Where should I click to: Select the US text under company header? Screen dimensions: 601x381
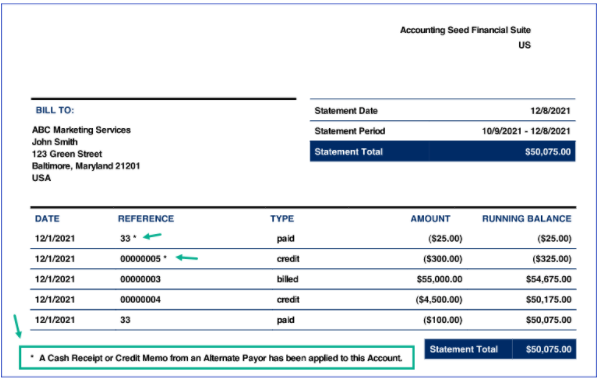pos(525,45)
